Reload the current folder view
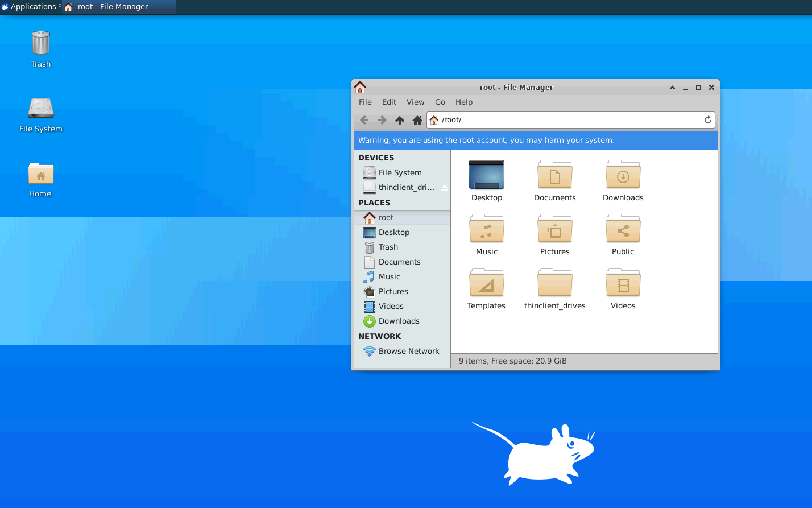Image resolution: width=812 pixels, height=508 pixels. click(x=707, y=120)
